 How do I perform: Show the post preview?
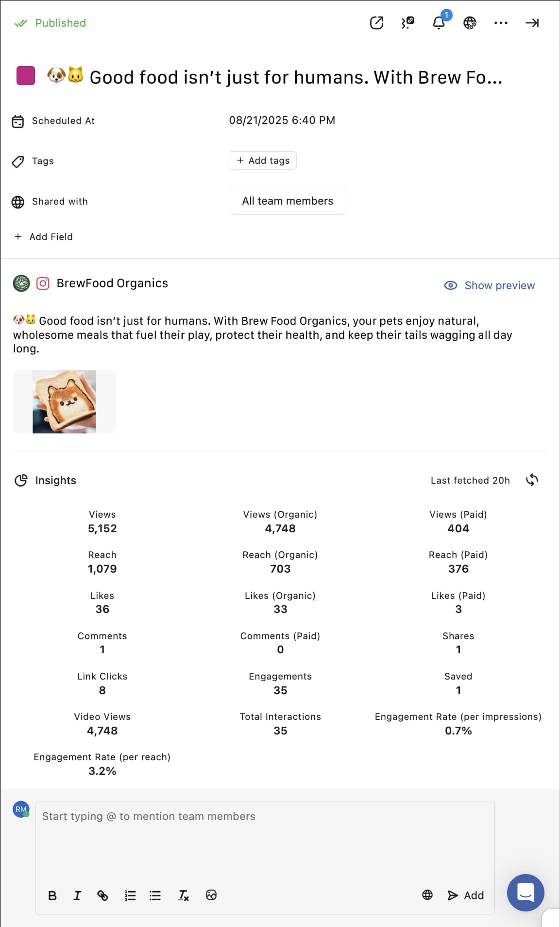coord(490,285)
